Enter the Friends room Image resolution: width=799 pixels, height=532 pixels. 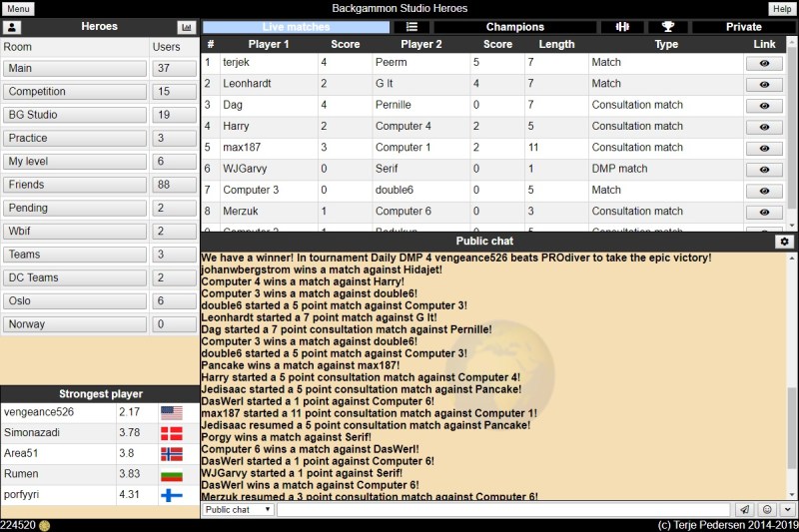[75, 185]
